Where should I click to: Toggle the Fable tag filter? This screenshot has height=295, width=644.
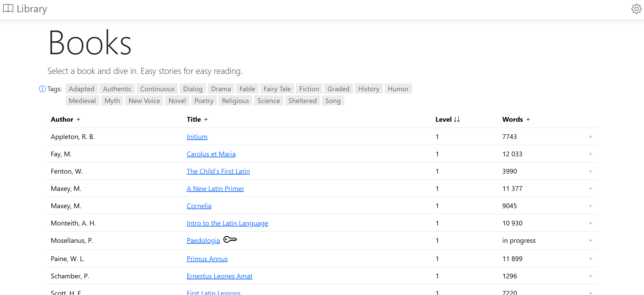(x=247, y=89)
